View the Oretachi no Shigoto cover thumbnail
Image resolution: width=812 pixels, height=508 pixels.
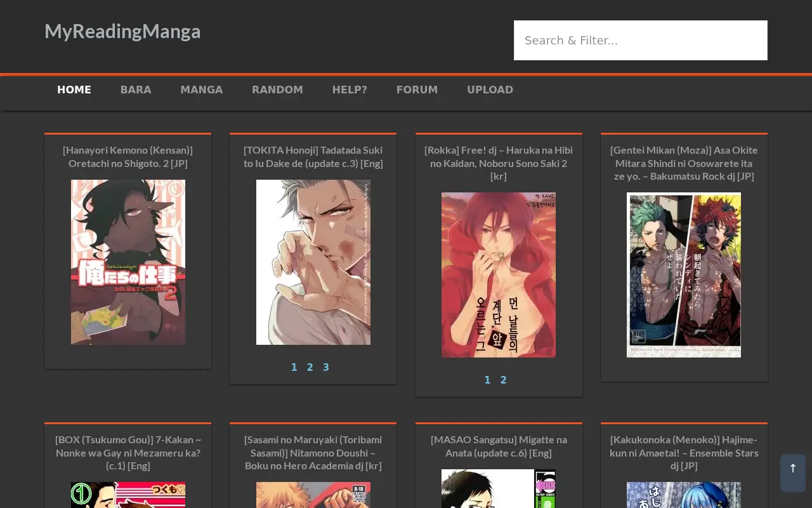(x=128, y=262)
